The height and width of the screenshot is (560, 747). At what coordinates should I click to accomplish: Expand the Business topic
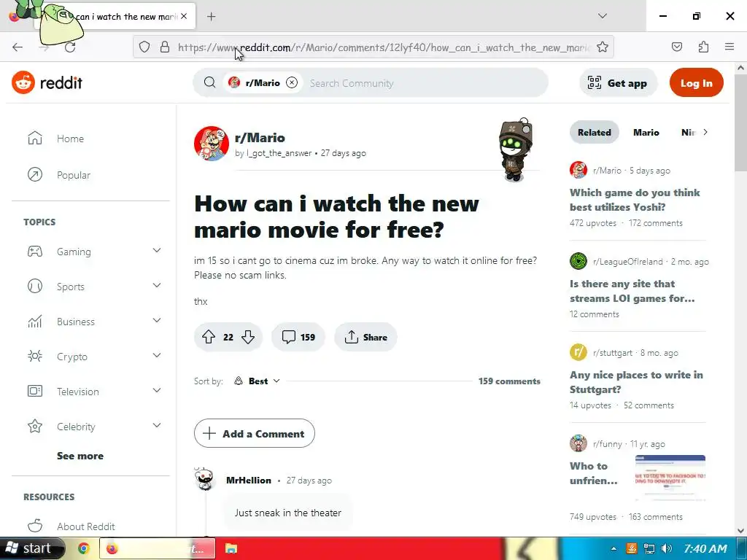(x=157, y=321)
